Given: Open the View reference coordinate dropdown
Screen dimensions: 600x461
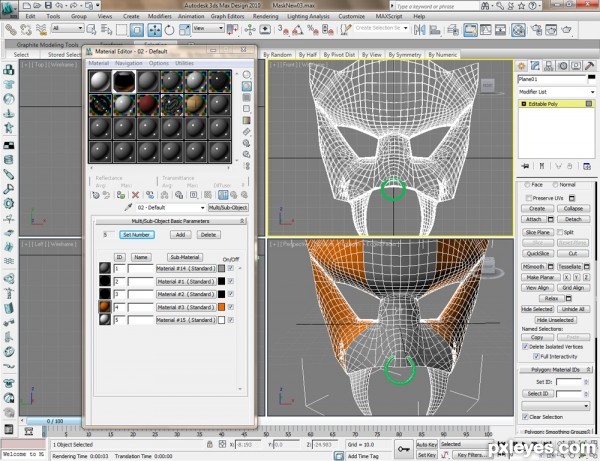Looking at the screenshot, I should [208, 28].
